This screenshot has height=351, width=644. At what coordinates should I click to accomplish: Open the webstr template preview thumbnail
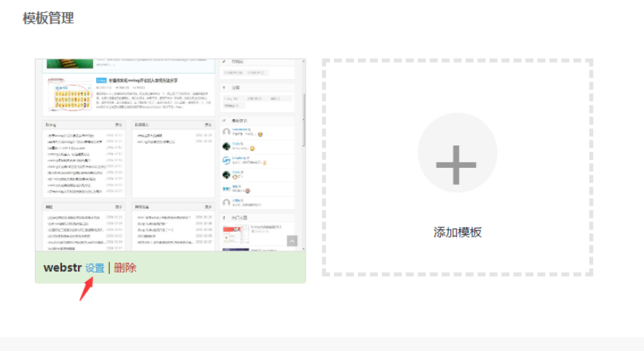click(170, 155)
